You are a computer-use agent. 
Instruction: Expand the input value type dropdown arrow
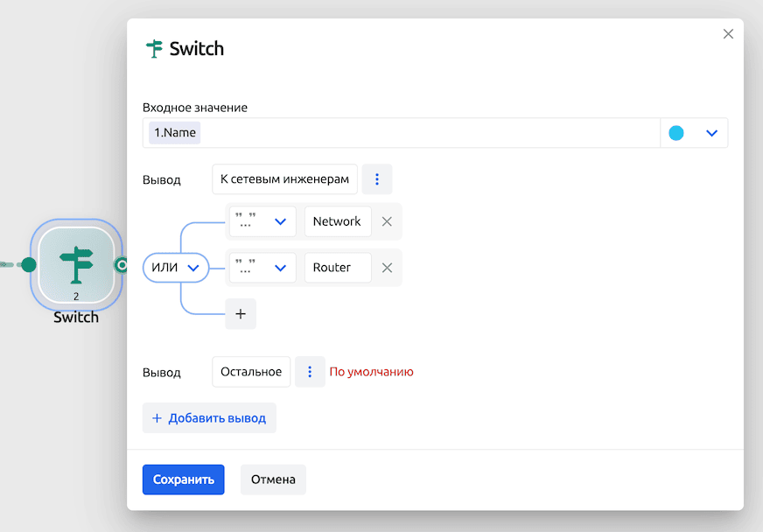click(x=711, y=133)
